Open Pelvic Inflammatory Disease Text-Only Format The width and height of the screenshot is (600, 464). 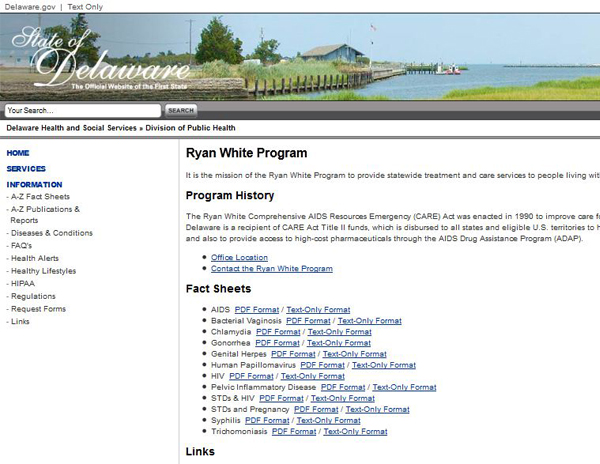pos(404,387)
